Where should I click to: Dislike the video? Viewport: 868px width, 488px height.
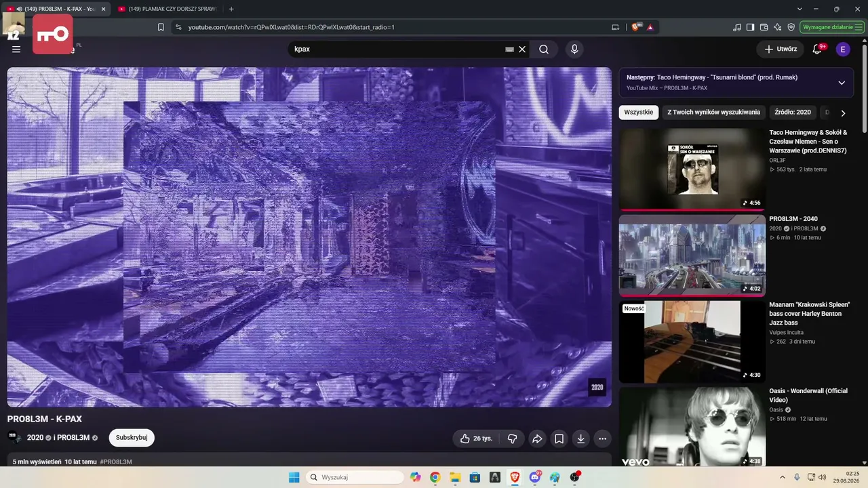[x=512, y=439]
